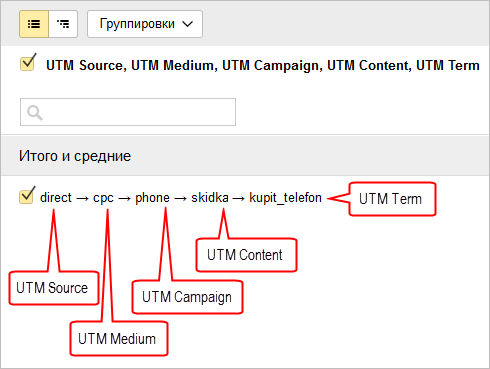
Task: Switch to tree list view icon
Action: point(63,24)
